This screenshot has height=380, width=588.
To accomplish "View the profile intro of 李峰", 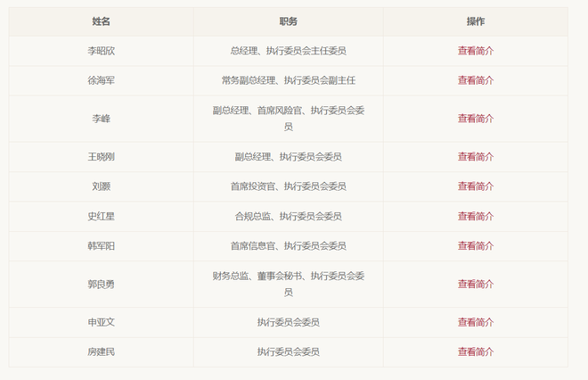I will 475,119.
